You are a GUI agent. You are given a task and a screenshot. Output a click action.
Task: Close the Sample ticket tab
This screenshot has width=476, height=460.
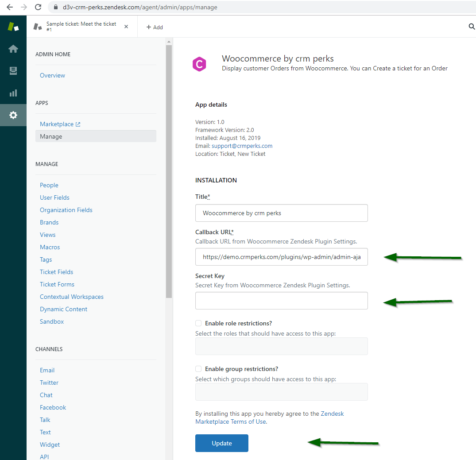(x=126, y=27)
